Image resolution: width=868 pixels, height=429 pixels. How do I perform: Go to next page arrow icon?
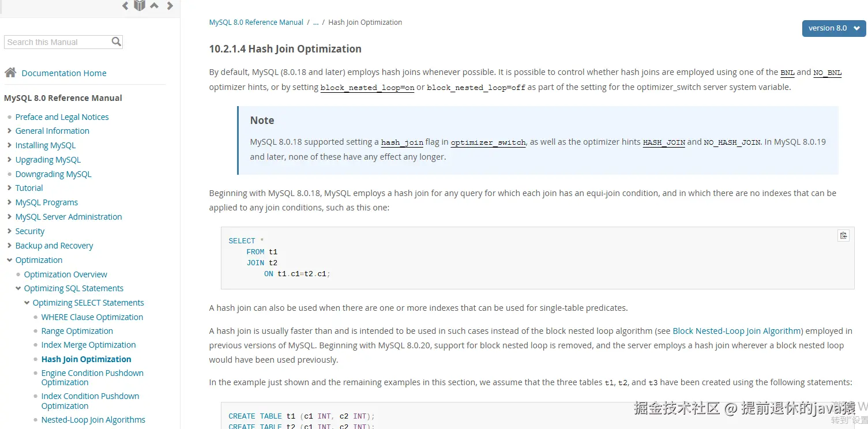pyautogui.click(x=170, y=6)
